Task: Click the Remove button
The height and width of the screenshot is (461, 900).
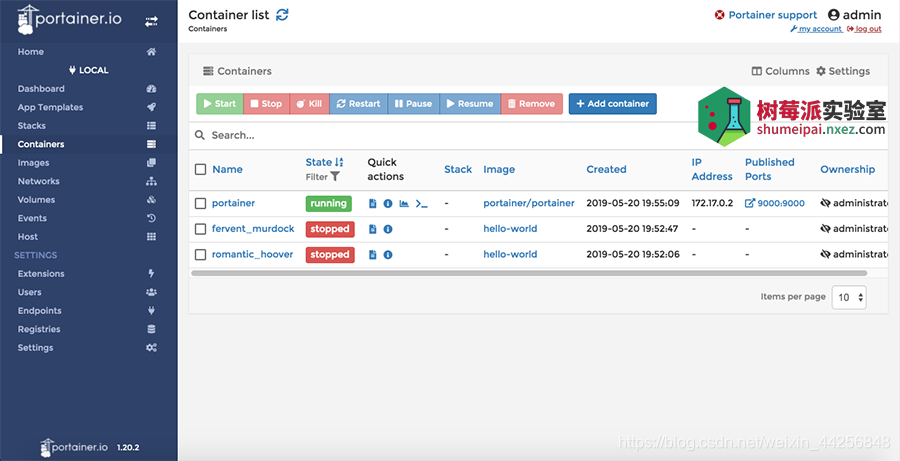Action: pyautogui.click(x=532, y=104)
